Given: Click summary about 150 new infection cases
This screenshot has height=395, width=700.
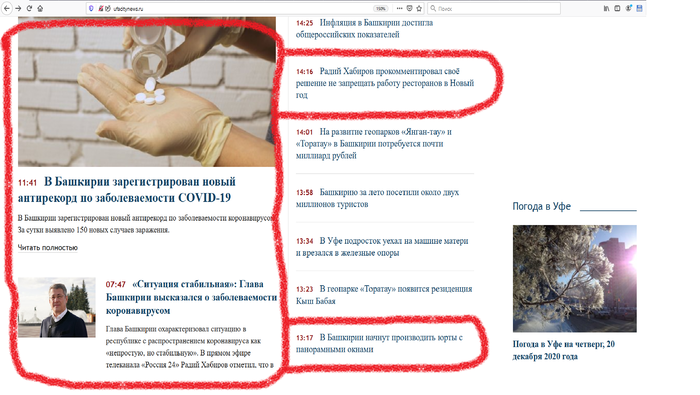Looking at the screenshot, I should tap(146, 224).
